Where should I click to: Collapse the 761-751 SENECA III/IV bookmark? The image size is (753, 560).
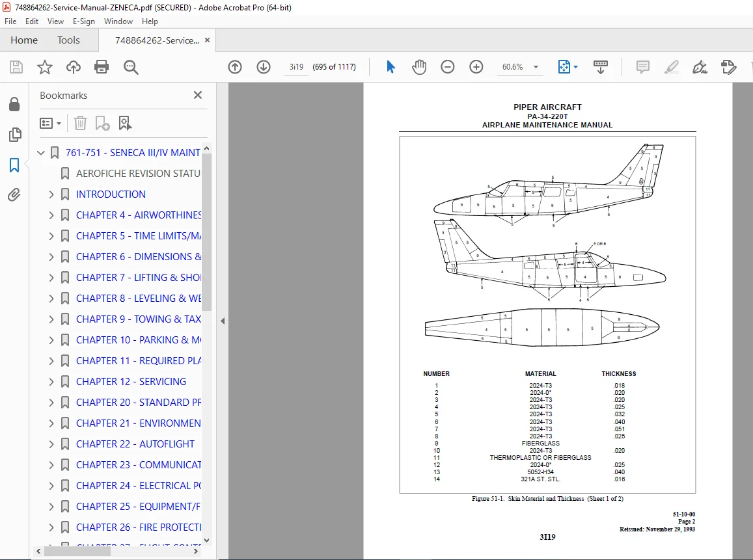pos(41,153)
